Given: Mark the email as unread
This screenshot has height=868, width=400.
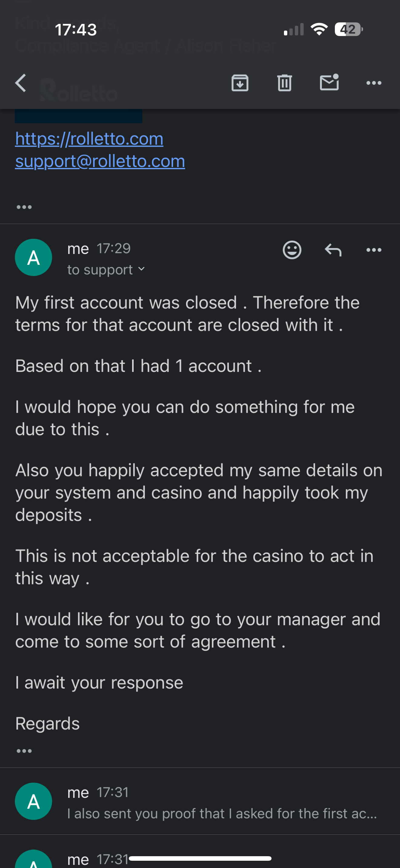Looking at the screenshot, I should tap(329, 83).
